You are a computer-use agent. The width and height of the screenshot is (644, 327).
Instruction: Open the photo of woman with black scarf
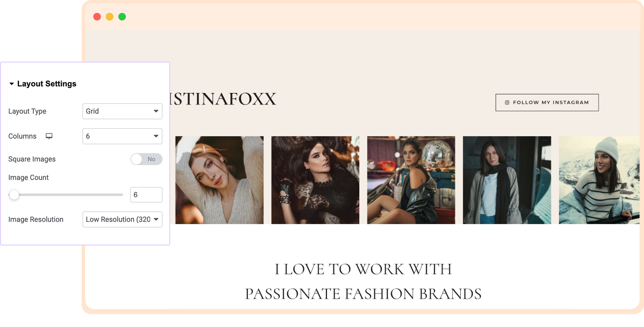pyautogui.click(x=507, y=180)
